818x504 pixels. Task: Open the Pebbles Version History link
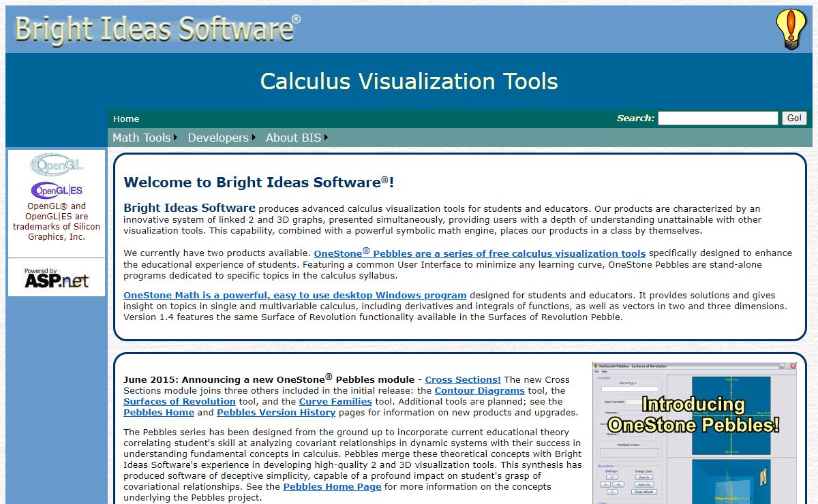tap(276, 413)
